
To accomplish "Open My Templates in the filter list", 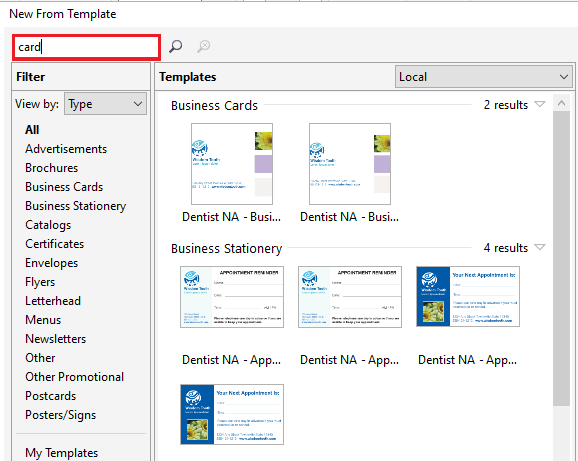I will pyautogui.click(x=62, y=453).
